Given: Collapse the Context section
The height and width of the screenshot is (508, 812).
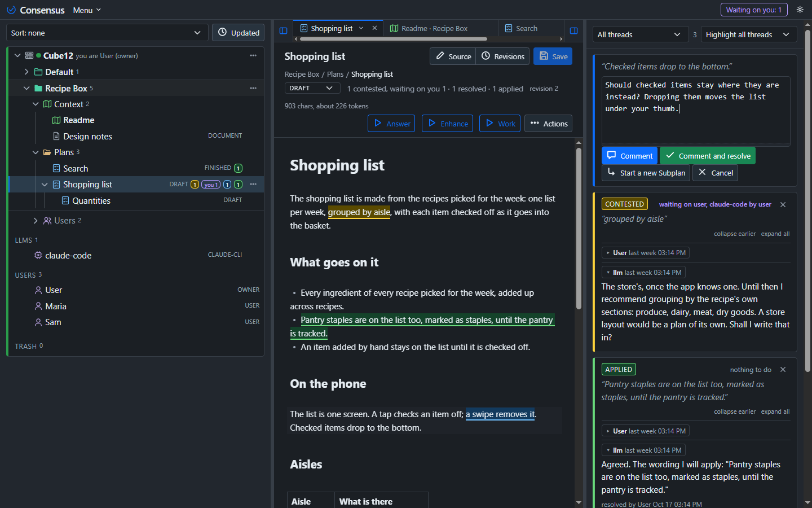Looking at the screenshot, I should click(x=36, y=104).
